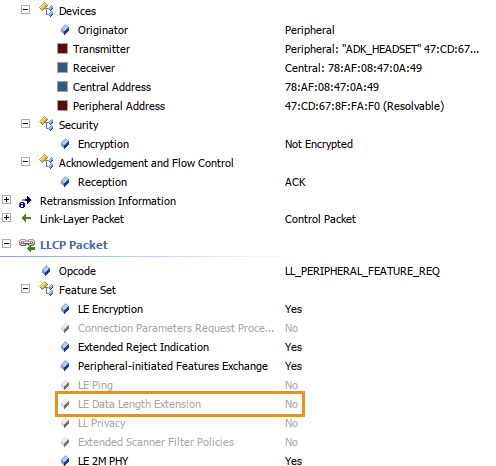Click the Originator blue diamond icon
This screenshot has height=466, width=496.
point(65,30)
